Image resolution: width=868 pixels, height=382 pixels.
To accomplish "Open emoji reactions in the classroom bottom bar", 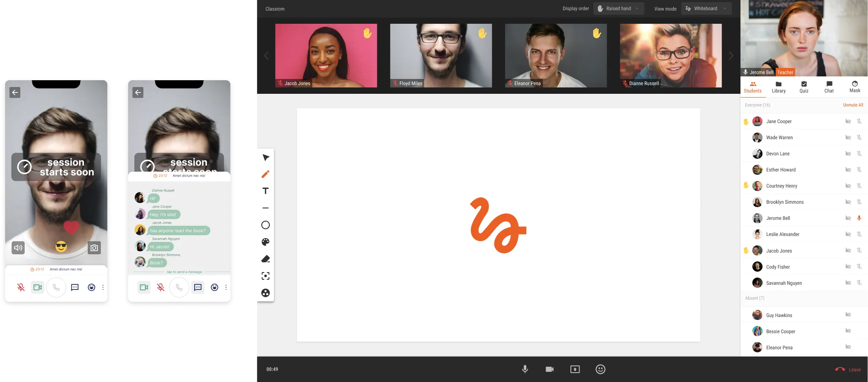I will (600, 369).
